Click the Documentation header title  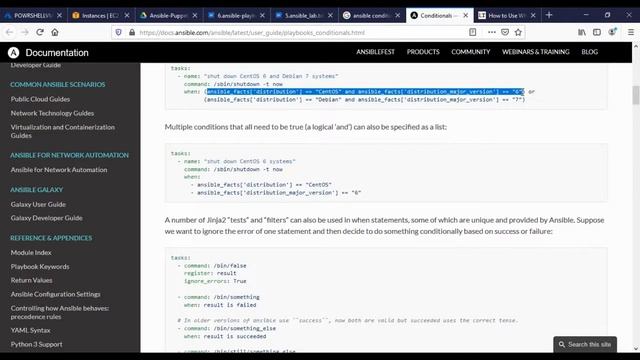pyautogui.click(x=57, y=53)
